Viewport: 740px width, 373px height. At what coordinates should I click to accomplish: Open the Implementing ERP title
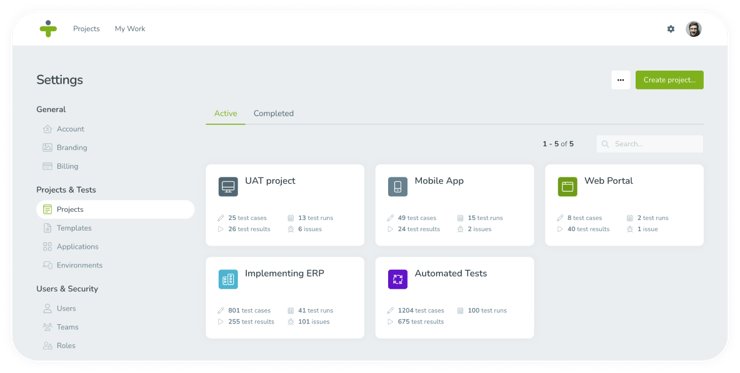coord(285,273)
